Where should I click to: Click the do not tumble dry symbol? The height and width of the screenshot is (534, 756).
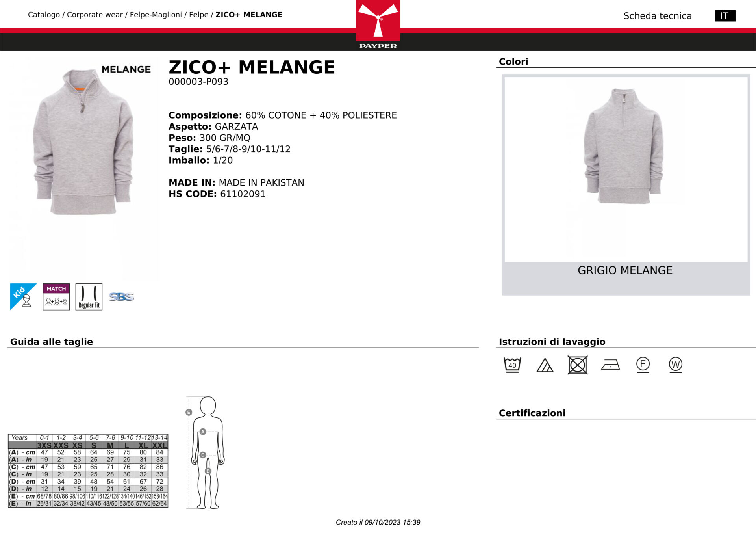tap(578, 365)
